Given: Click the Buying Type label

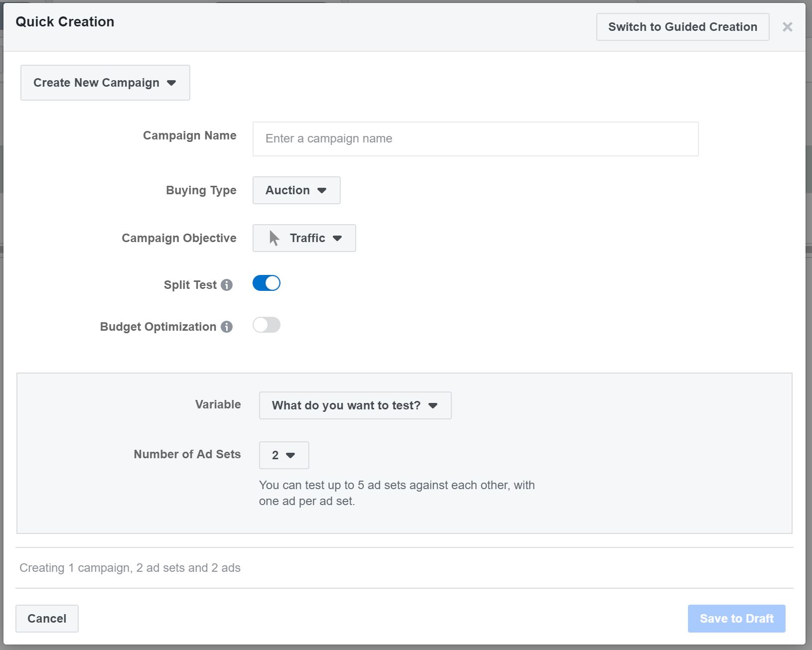Looking at the screenshot, I should click(x=201, y=190).
